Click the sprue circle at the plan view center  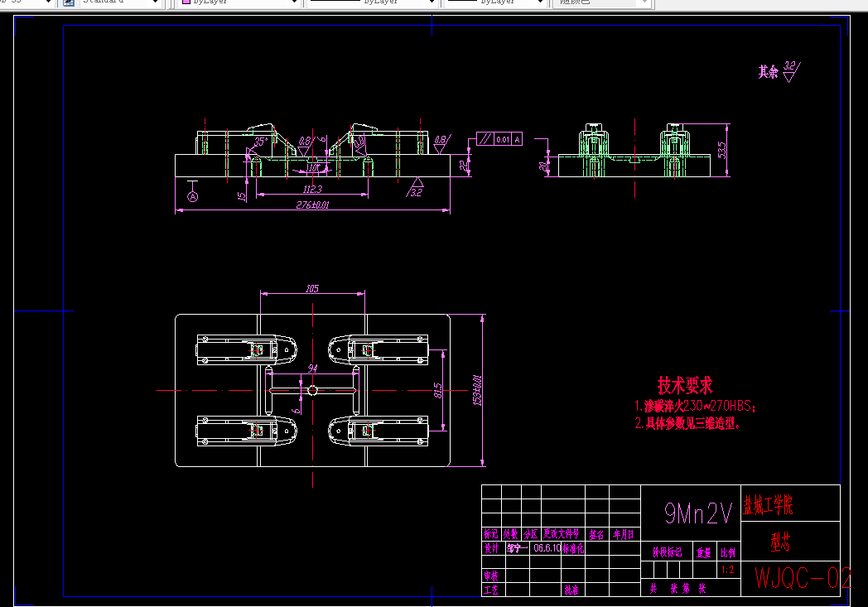pos(312,391)
